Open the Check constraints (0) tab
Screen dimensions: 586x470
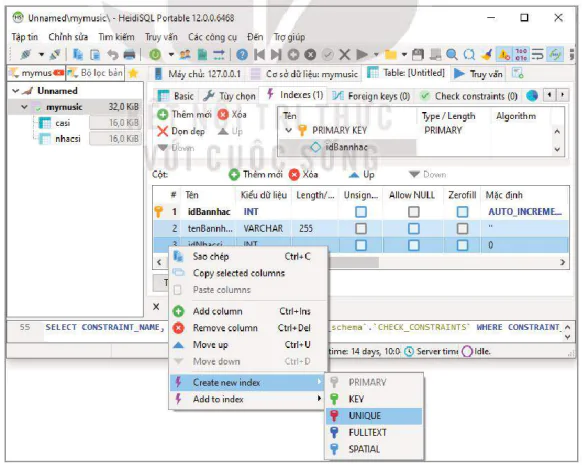[469, 96]
